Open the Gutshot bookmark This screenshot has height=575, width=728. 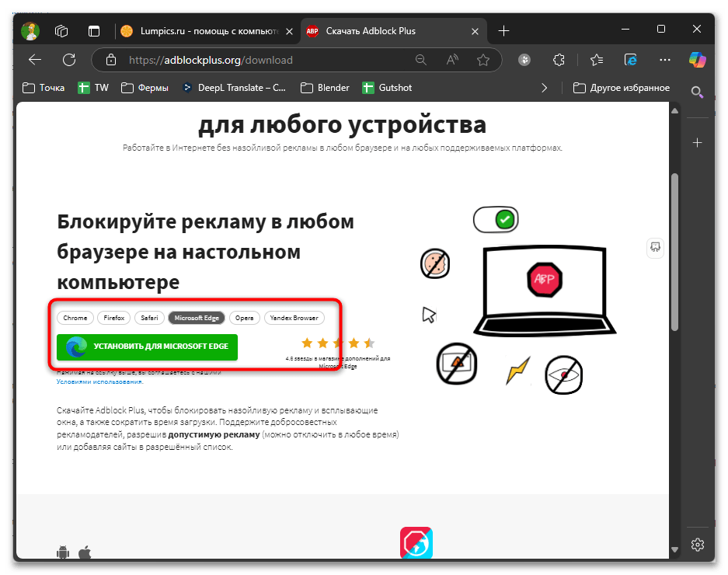point(387,88)
